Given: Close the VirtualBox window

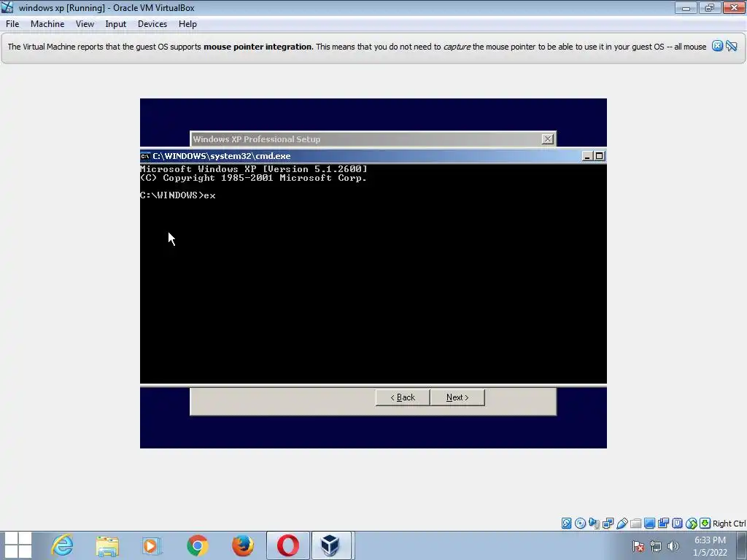Looking at the screenshot, I should (734, 7).
